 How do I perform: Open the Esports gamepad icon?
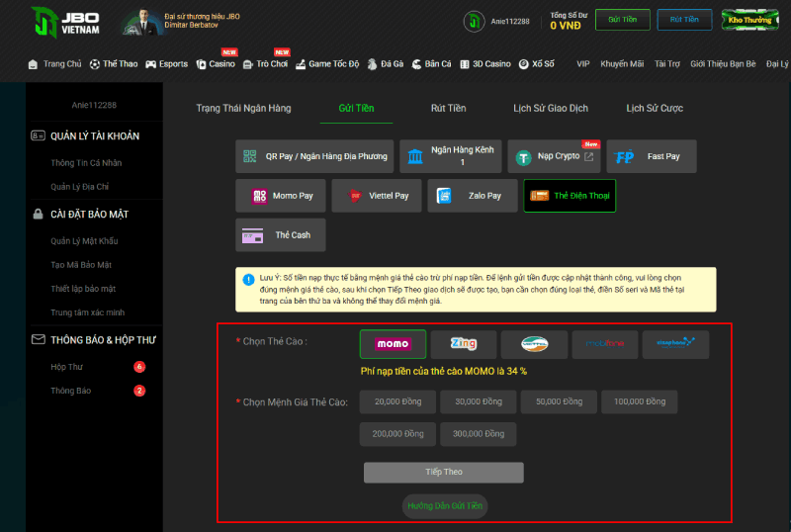pos(150,64)
